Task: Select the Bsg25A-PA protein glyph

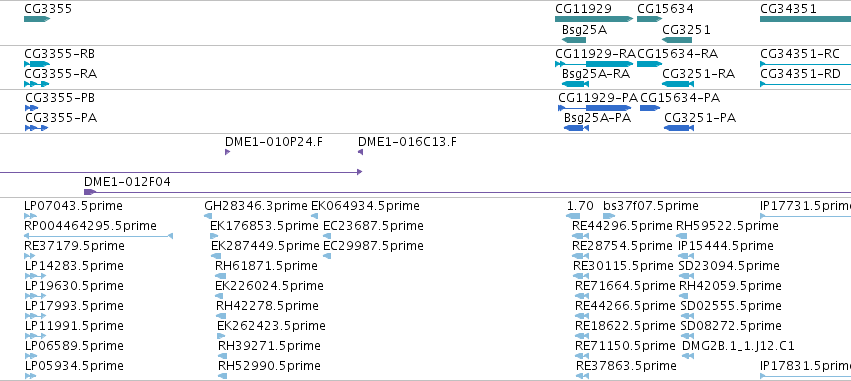Action: (x=576, y=128)
